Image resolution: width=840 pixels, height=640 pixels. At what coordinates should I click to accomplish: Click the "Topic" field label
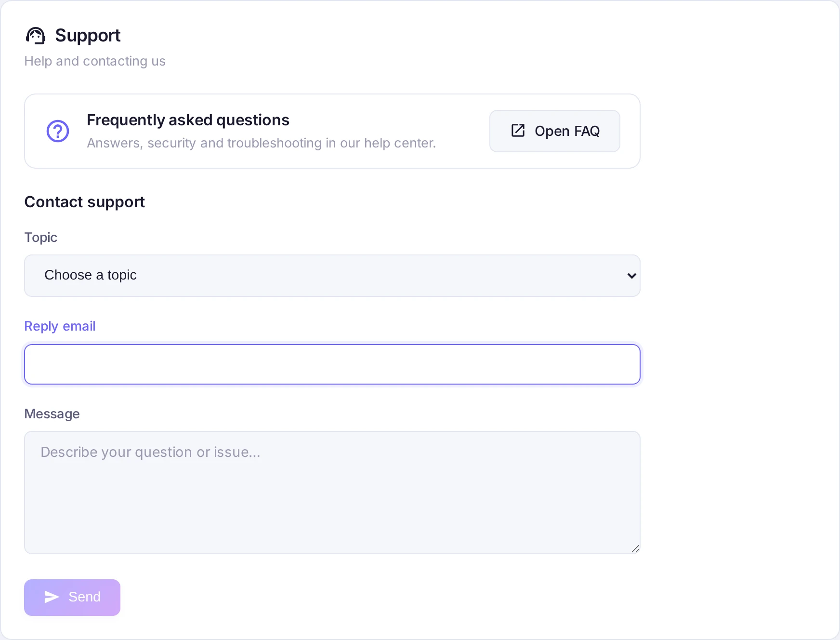[x=41, y=238]
